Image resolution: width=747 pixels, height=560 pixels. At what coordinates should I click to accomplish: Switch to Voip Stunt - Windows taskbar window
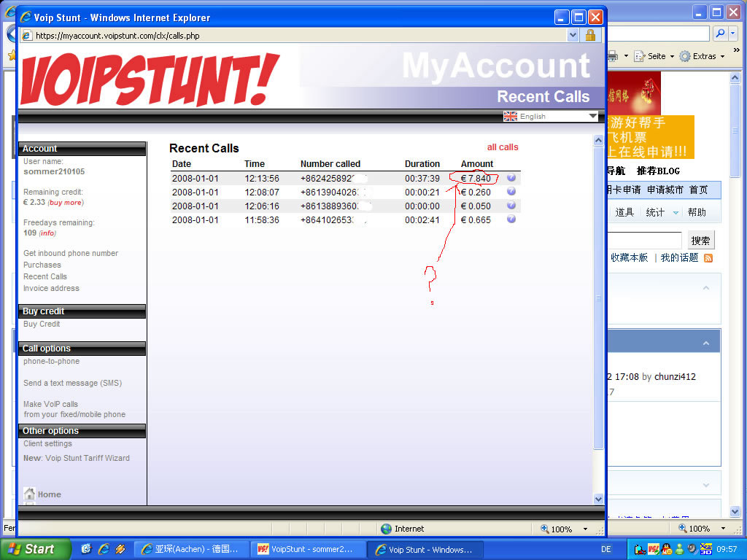[425, 549]
